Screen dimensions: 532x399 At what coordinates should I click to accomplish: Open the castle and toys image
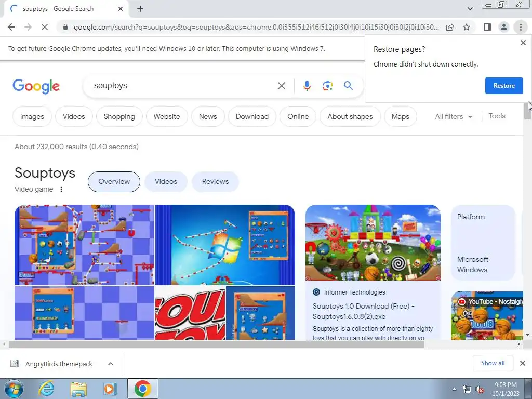tap(373, 243)
